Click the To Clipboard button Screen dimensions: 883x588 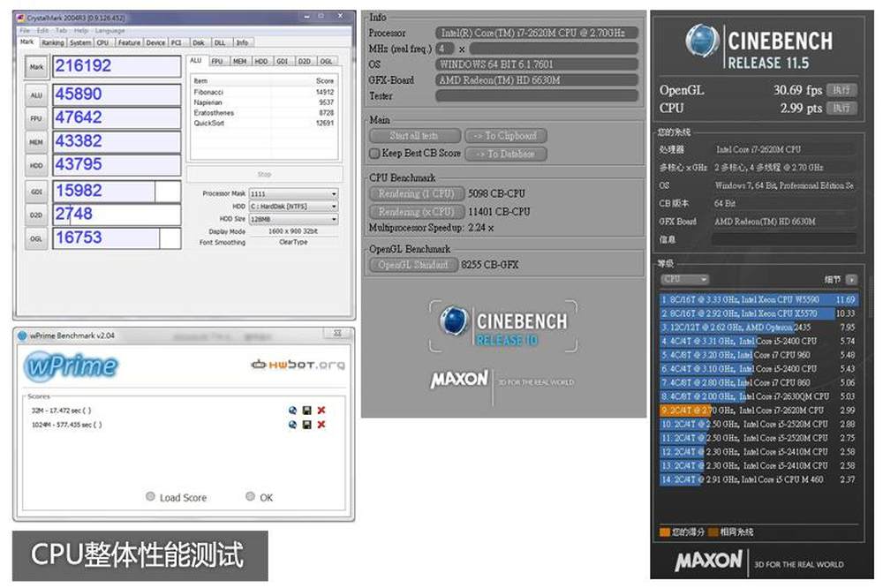pos(506,136)
